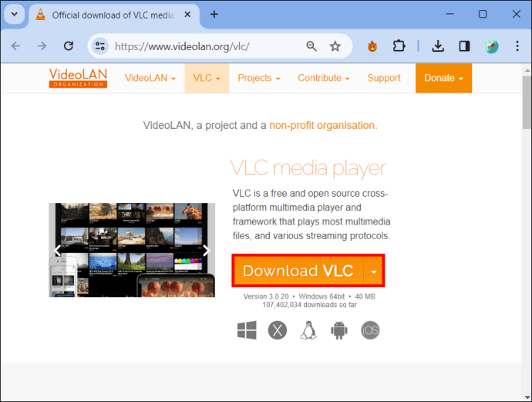
Task: Click the VLC screenshot carousel image
Action: (132, 250)
